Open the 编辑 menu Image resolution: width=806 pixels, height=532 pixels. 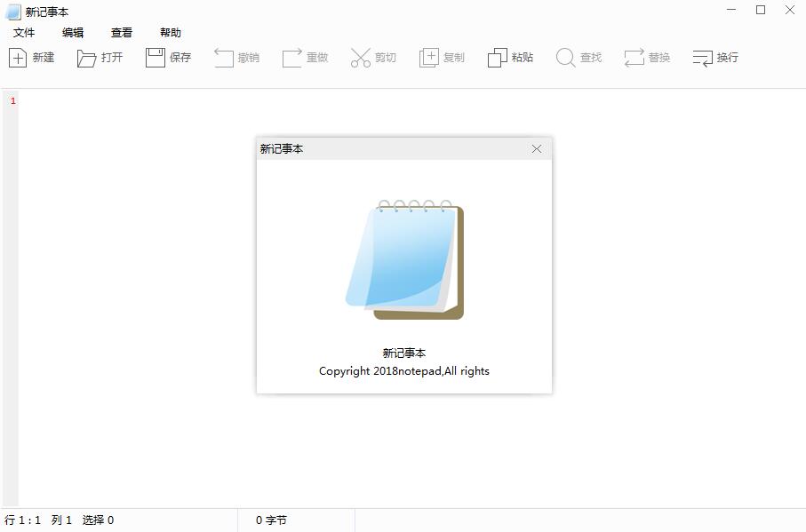pos(72,32)
